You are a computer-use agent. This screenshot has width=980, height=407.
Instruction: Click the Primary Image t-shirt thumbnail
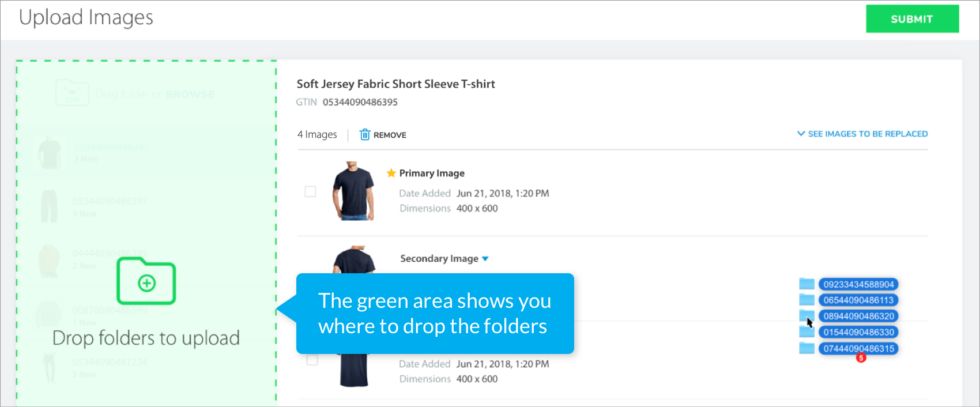point(353,191)
